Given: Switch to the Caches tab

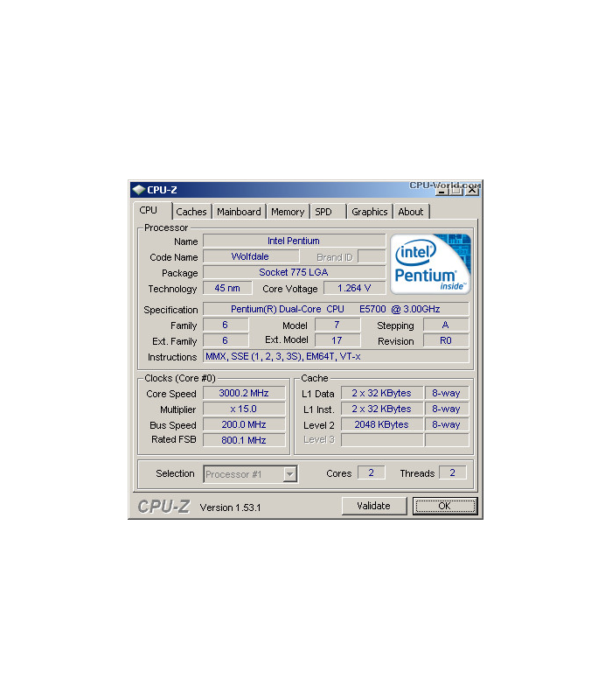Looking at the screenshot, I should (x=191, y=212).
